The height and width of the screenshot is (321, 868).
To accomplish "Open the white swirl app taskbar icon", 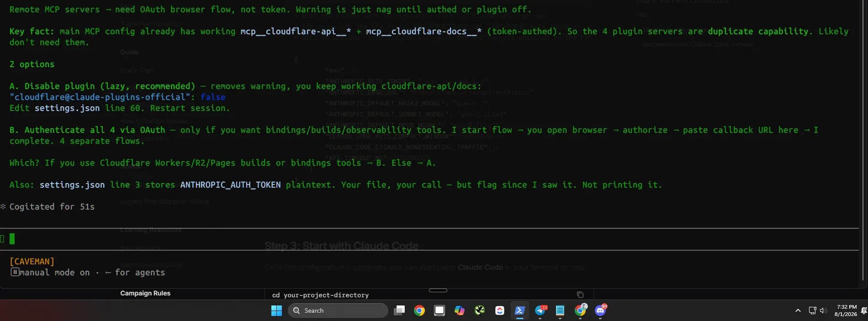I will pyautogui.click(x=500, y=310).
